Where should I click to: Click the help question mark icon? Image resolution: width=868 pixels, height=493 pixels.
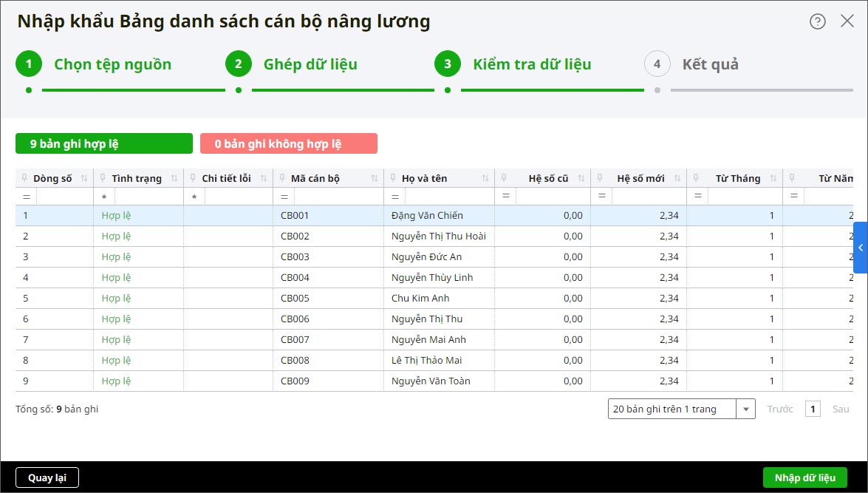coord(817,21)
